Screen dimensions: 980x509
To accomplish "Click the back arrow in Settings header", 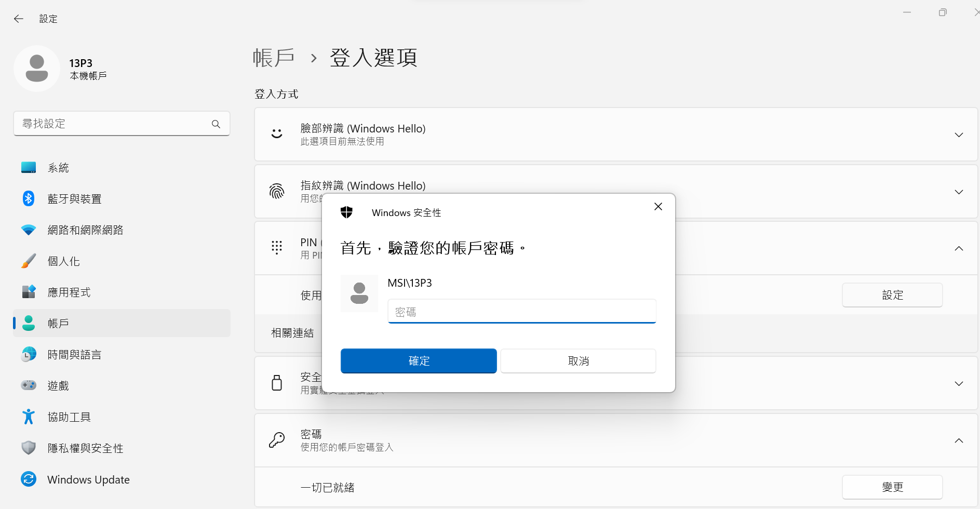I will click(19, 19).
